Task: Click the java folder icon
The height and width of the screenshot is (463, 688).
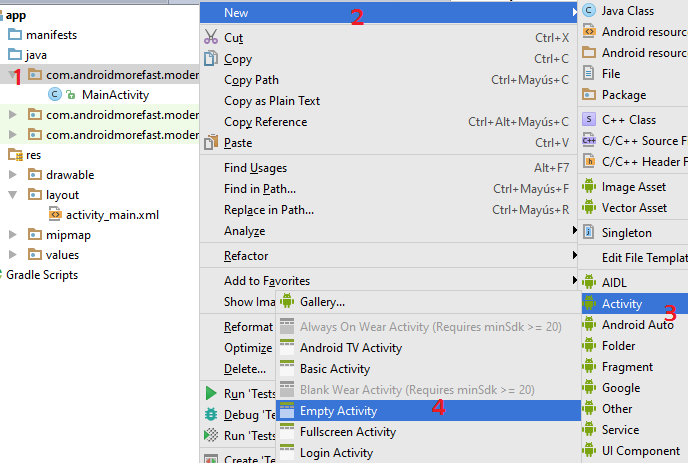Action: click(15, 55)
